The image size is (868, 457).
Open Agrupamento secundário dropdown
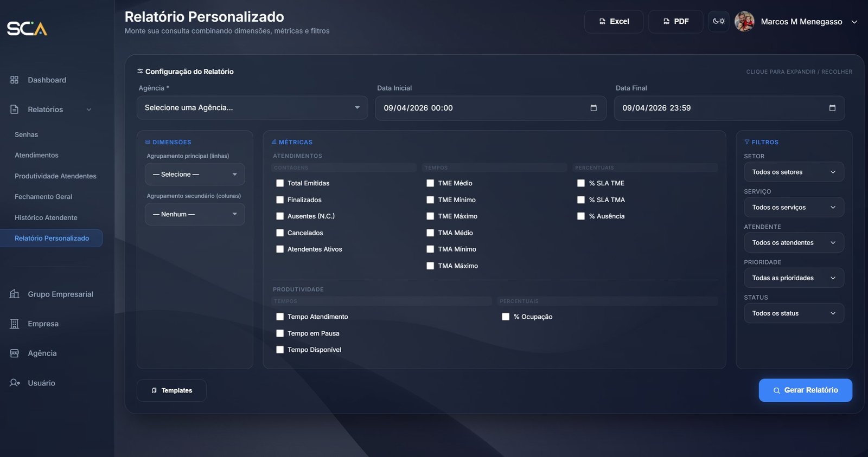tap(195, 214)
